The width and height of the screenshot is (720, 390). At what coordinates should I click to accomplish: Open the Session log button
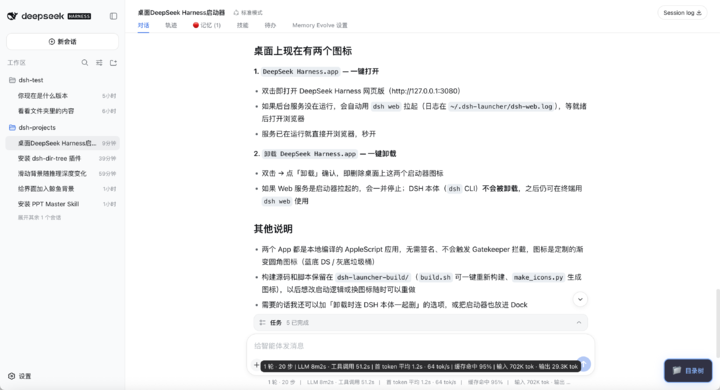682,13
